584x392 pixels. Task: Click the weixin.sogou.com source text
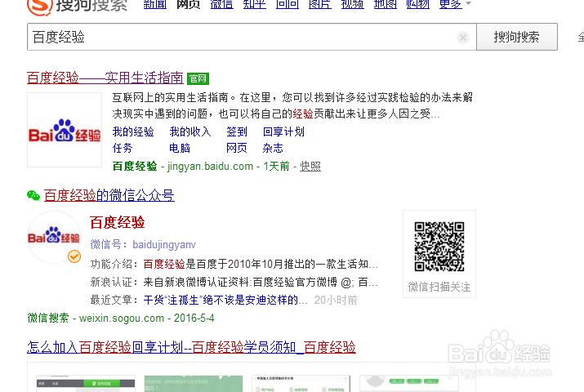pyautogui.click(x=122, y=318)
